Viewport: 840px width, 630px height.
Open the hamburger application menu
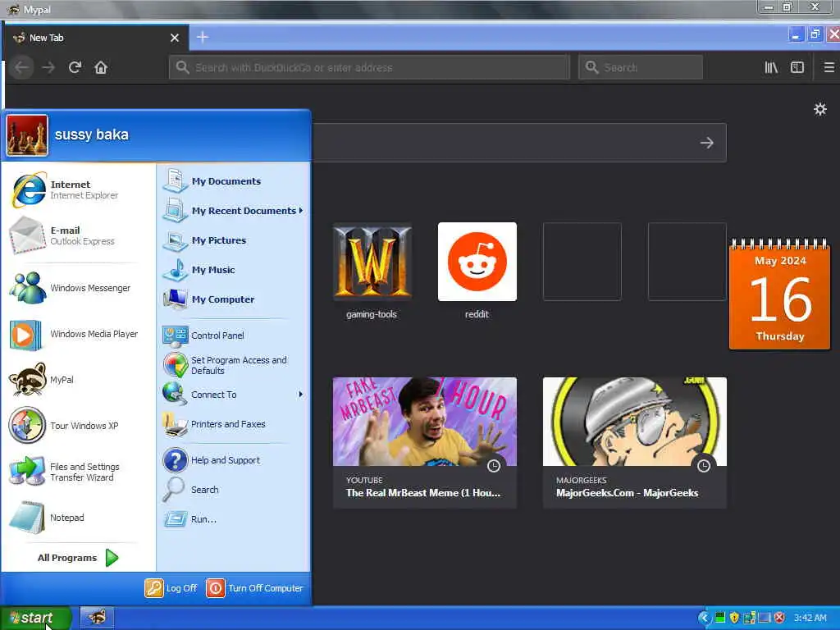829,67
